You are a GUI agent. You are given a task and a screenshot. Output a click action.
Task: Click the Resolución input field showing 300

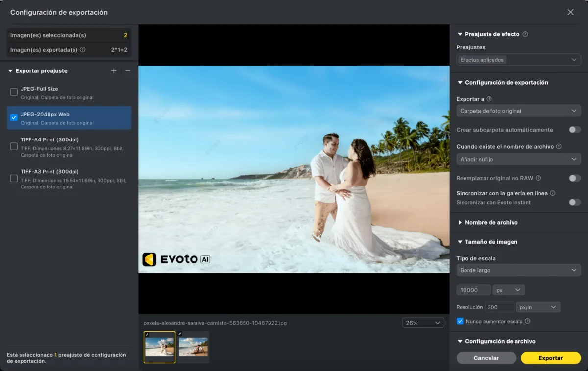[499, 307]
